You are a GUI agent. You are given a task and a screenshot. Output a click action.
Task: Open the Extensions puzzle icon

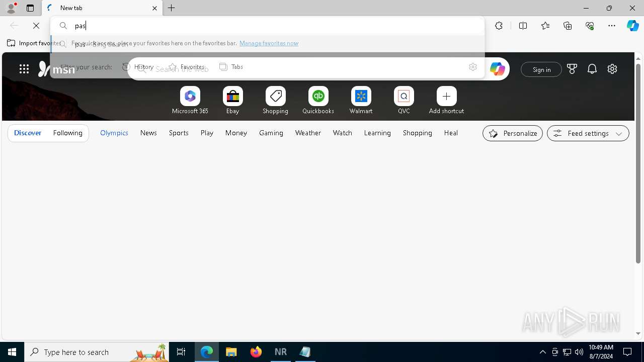499,26
